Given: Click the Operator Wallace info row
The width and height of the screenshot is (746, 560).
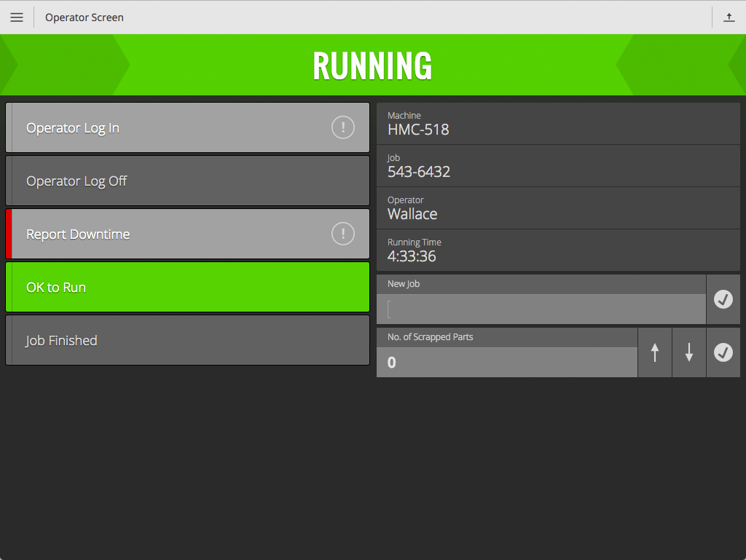Looking at the screenshot, I should coord(558,208).
